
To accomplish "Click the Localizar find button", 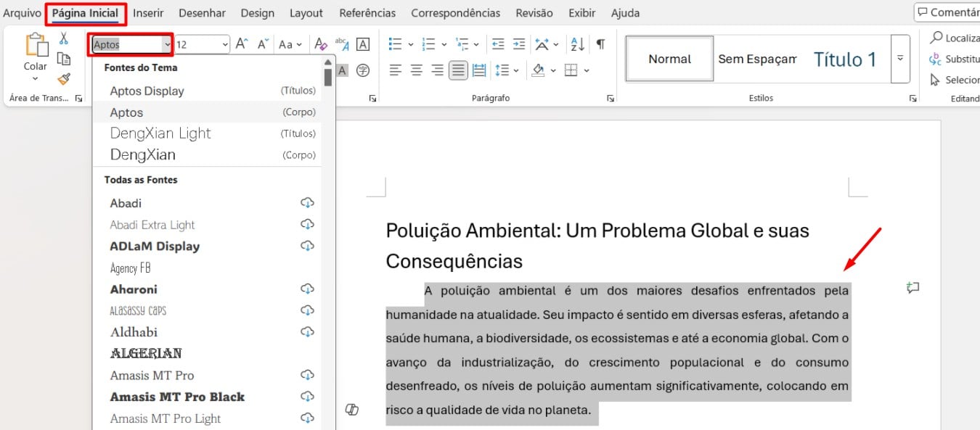I will point(955,38).
